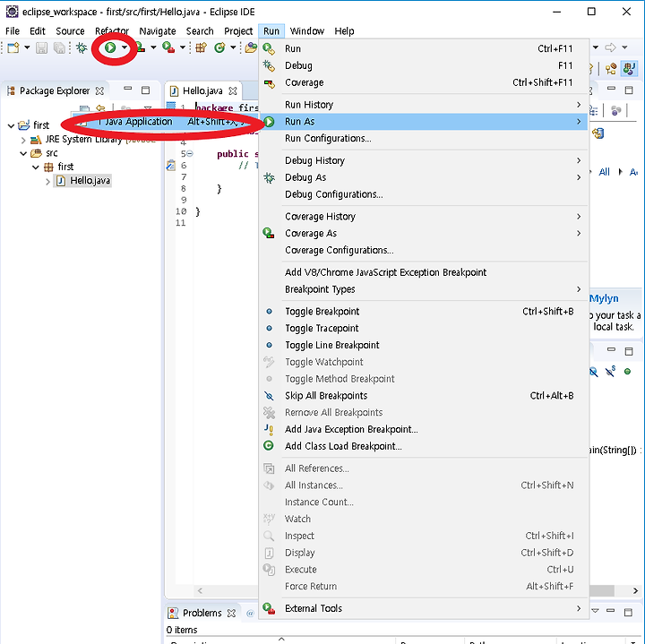Open the Window menu
This screenshot has height=644, width=645.
pos(307,31)
